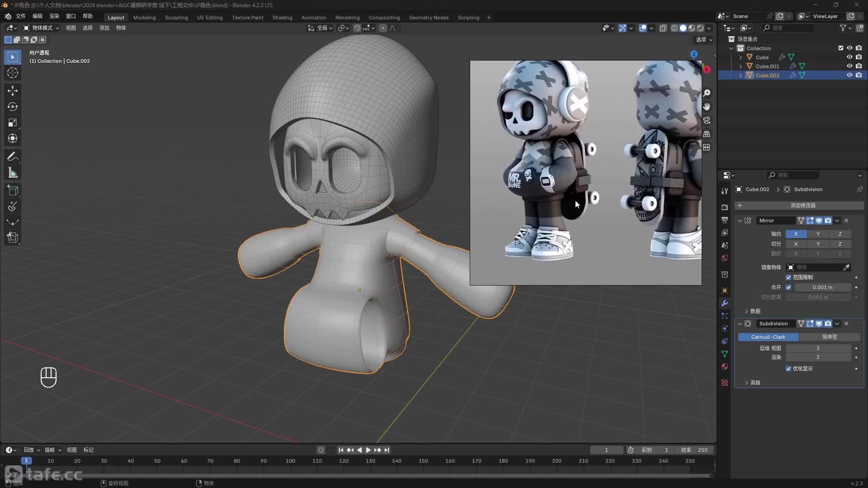Switch to the UV Editing workspace tab
Viewport: 868px width, 488px height.
tap(210, 18)
